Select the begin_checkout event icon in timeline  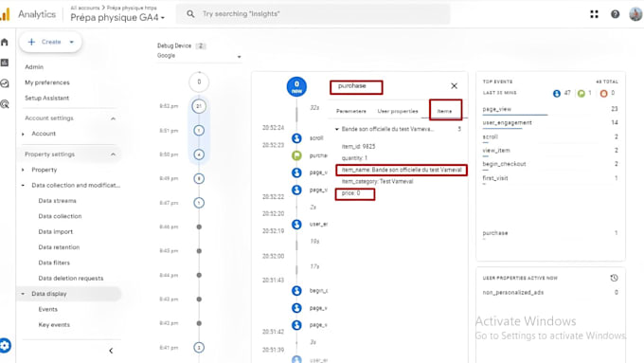pyautogui.click(x=296, y=291)
